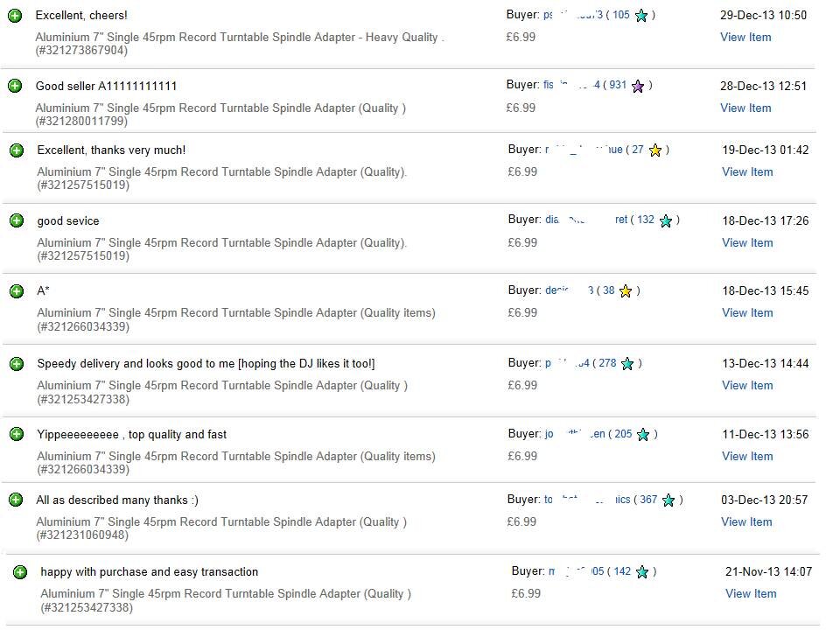This screenshot has height=630, width=840.
Task: Open View Item dated 21-Nov-13 14:07
Action: (751, 593)
